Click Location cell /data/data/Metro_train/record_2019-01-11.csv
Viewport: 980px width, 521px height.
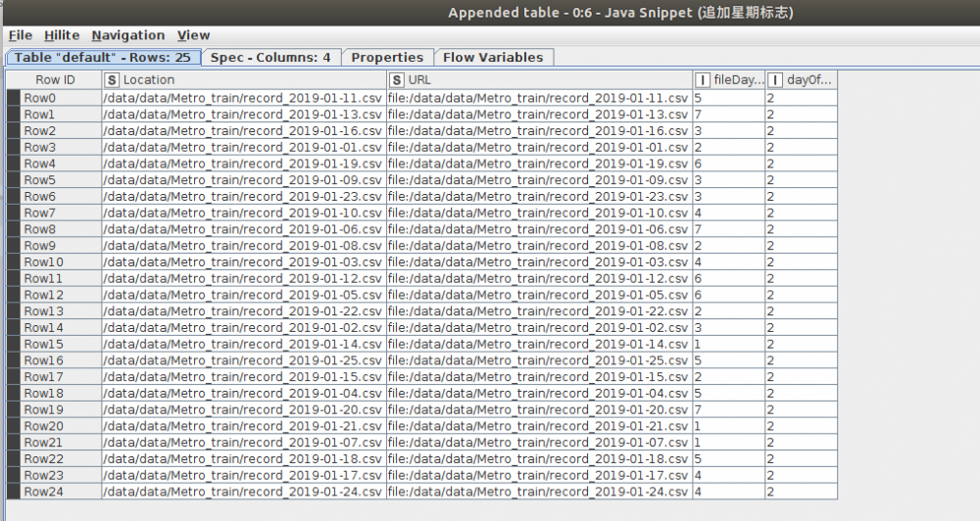coord(244,98)
